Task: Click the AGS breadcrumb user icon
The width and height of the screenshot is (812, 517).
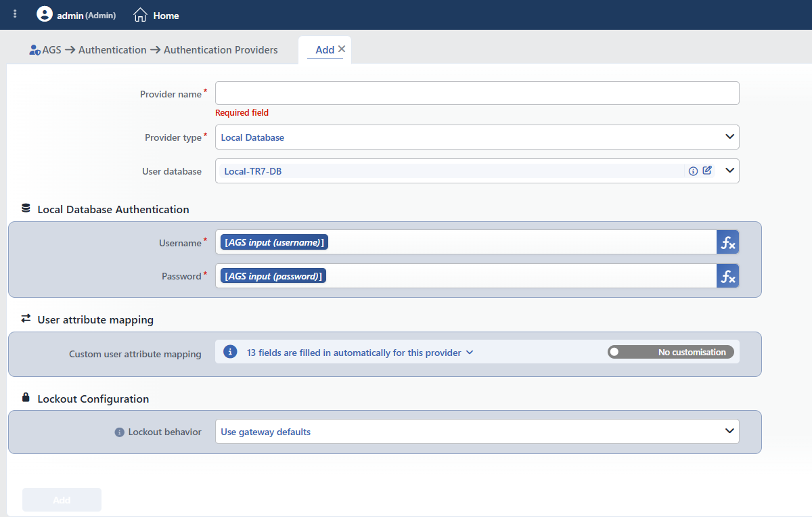Action: (35, 50)
